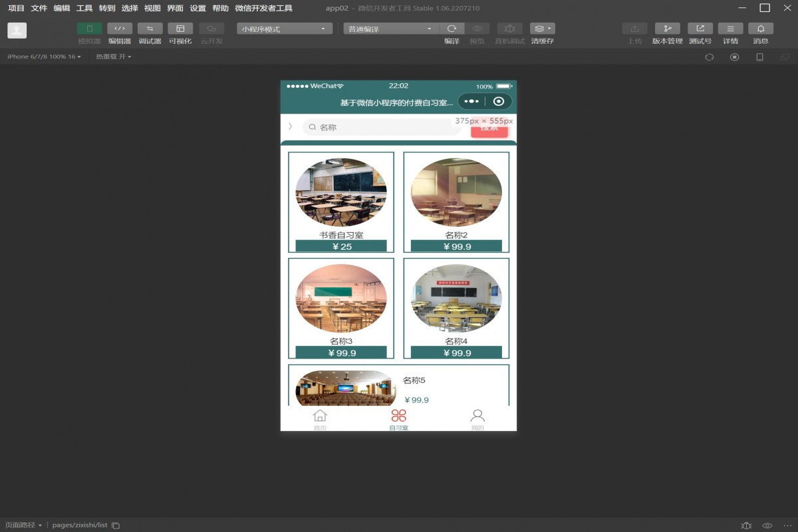Viewport: 798px width, 532px height.
Task: Click the mini program capsule close icon
Action: (499, 102)
